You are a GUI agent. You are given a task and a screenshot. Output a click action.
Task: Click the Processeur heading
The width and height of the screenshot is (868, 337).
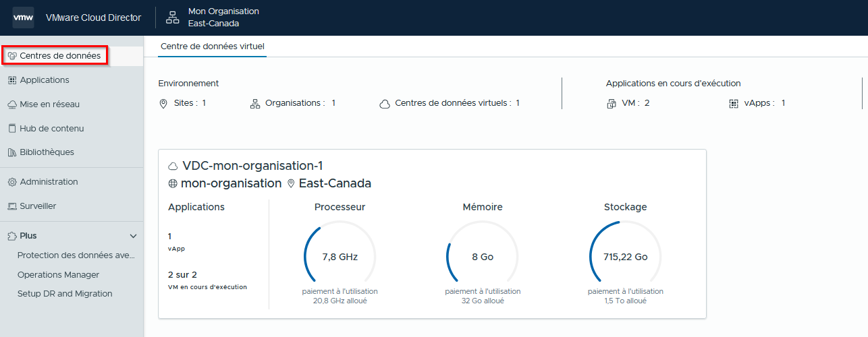pyautogui.click(x=340, y=207)
